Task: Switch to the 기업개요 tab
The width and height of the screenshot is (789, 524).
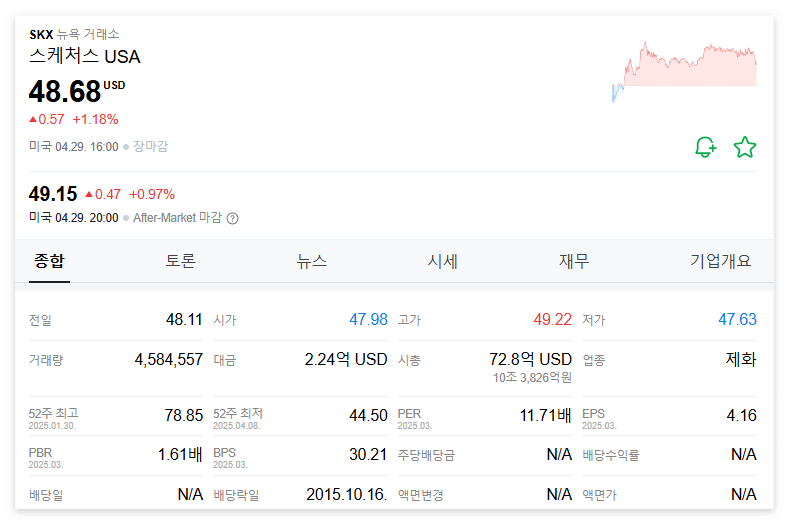Action: coord(721,261)
